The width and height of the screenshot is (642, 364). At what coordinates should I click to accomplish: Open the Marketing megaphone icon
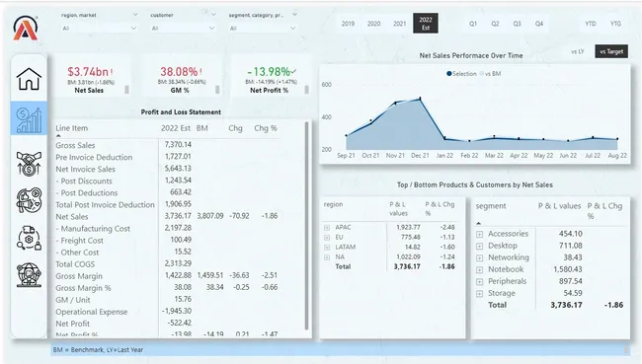click(x=29, y=200)
